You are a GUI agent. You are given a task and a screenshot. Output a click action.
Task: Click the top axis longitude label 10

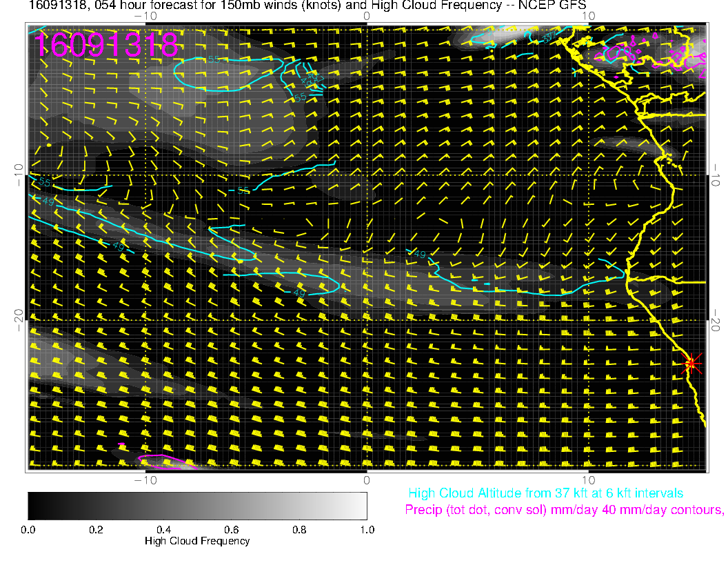click(x=588, y=17)
